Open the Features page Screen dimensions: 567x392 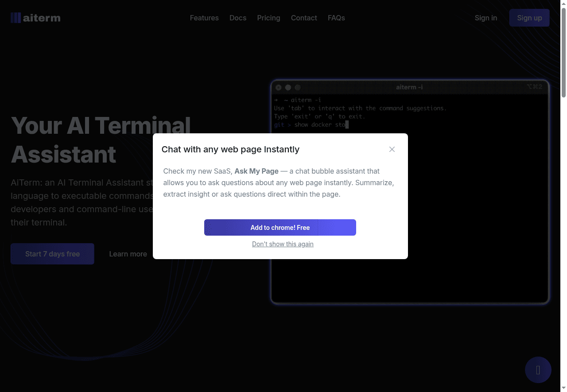204,18
